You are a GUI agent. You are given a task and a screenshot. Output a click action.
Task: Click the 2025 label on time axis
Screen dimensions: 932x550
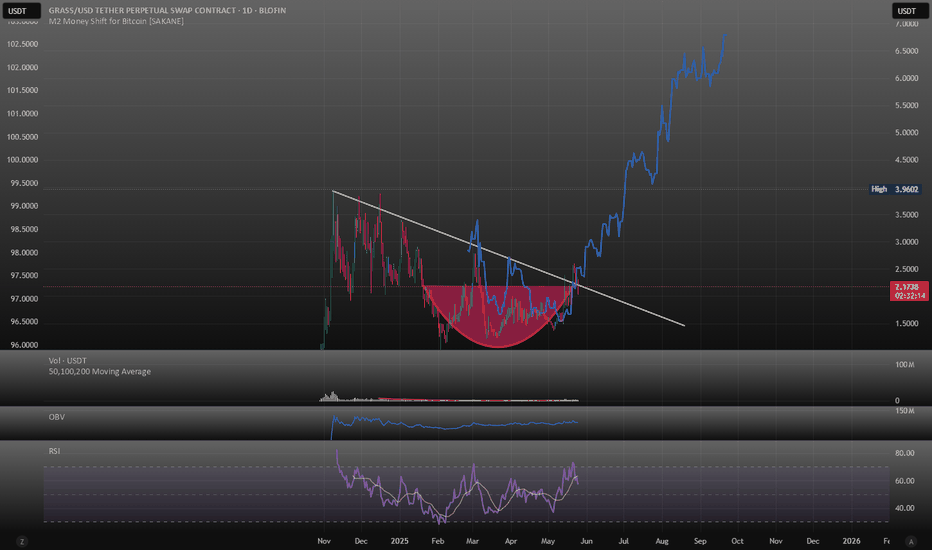(x=399, y=541)
